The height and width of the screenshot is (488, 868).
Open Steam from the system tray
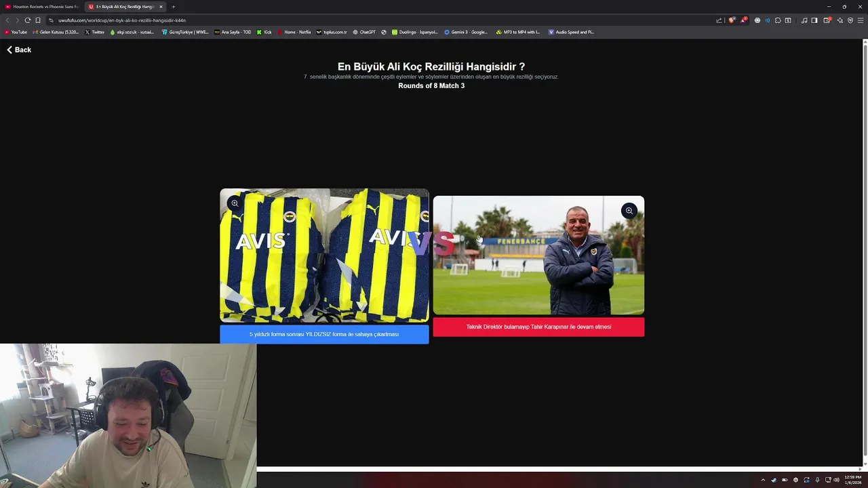coord(774,480)
